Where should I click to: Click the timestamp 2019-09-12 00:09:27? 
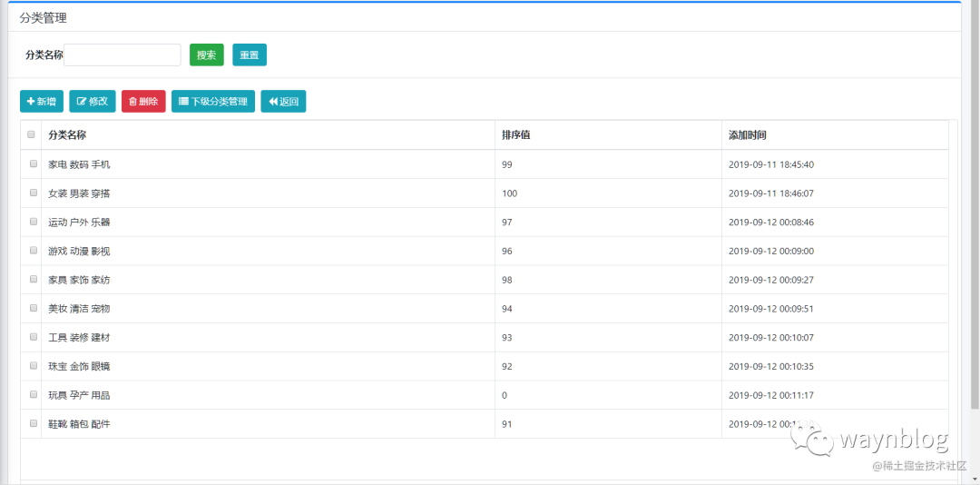pos(771,280)
